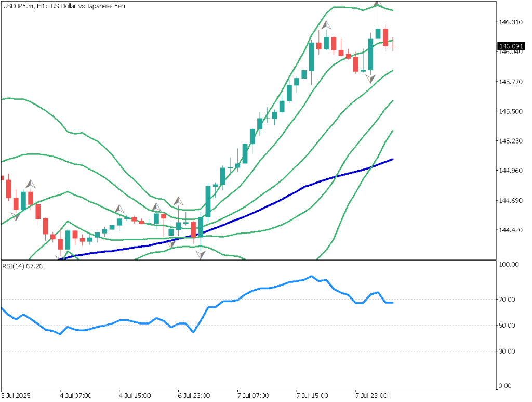532x402 pixels.
Task: Select the down fractal arrow below the 145.770 low
Action: (370, 79)
